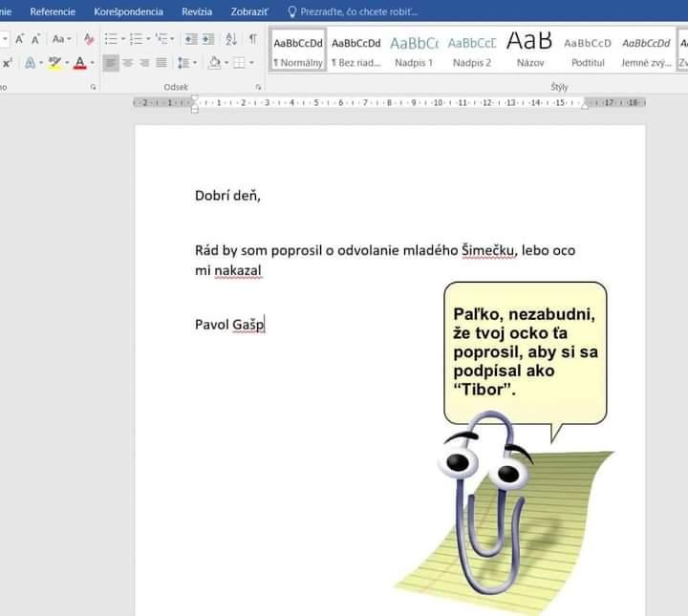This screenshot has width=688, height=616.
Task: Expand the borders dropdown arrow
Action: tap(251, 63)
